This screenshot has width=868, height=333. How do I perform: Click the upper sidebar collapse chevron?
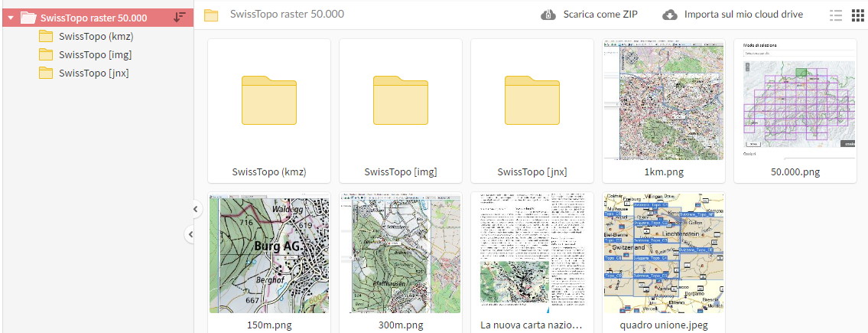point(195,209)
